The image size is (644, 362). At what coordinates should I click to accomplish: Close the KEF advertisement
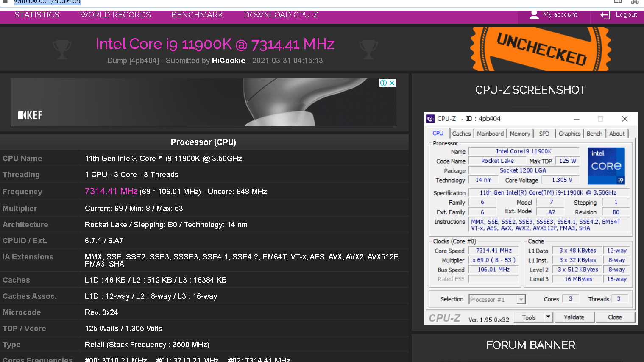click(392, 83)
